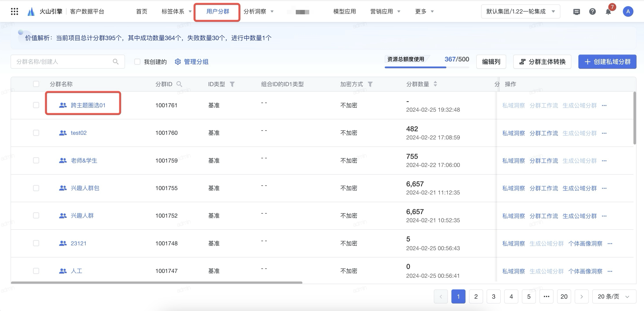Viewport: 644px width, 311px height.
Task: Open the 用户分群 nav tab
Action: (218, 11)
